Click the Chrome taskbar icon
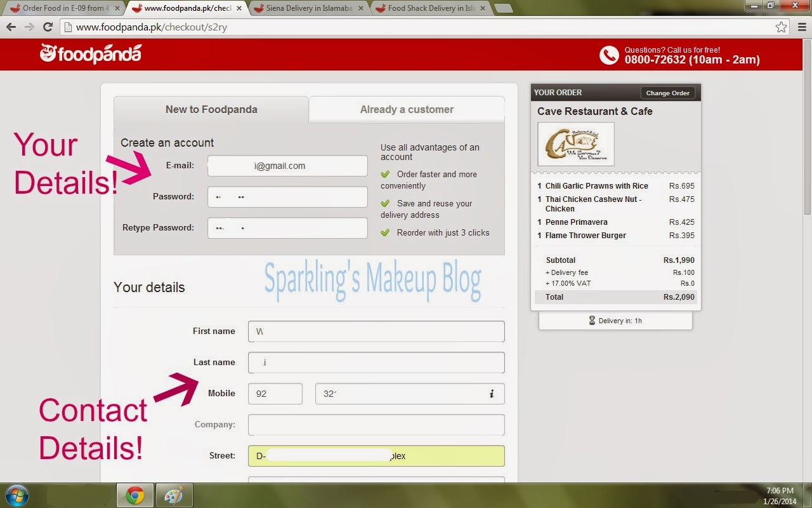The width and height of the screenshot is (812, 508). (x=134, y=496)
